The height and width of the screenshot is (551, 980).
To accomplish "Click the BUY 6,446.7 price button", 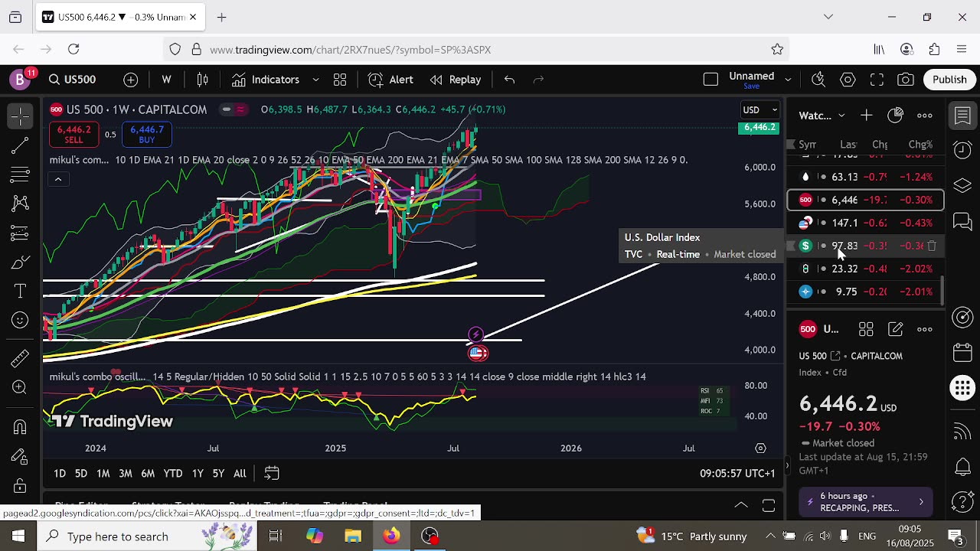I will (x=147, y=135).
